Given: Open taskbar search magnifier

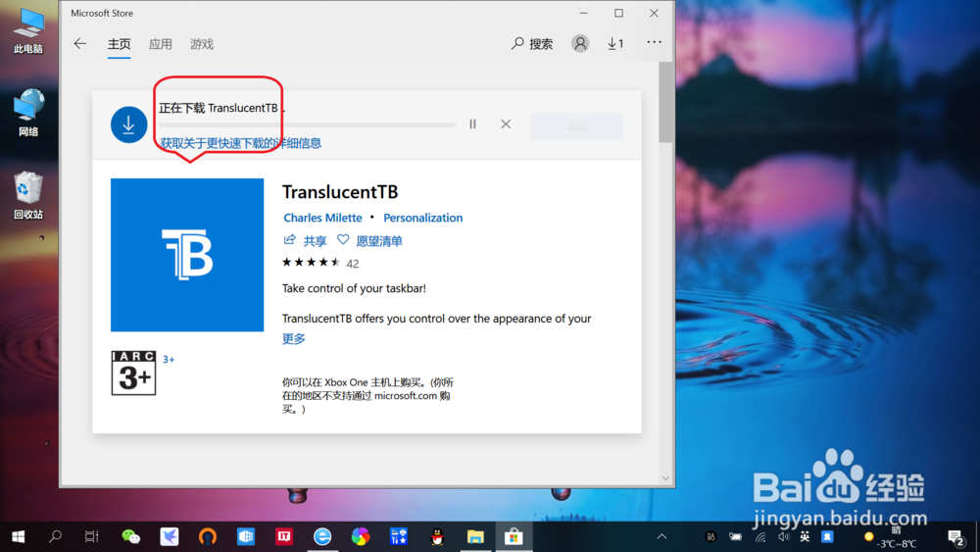Looking at the screenshot, I should tap(55, 536).
